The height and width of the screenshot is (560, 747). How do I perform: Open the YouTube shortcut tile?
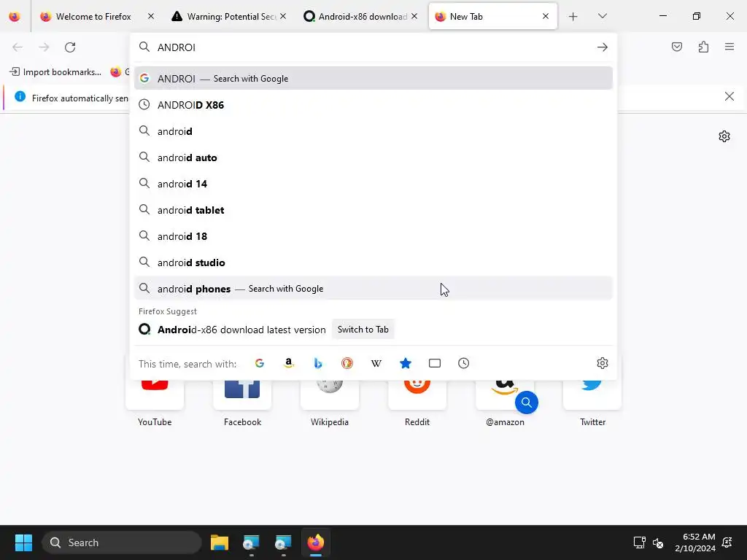pos(155,394)
